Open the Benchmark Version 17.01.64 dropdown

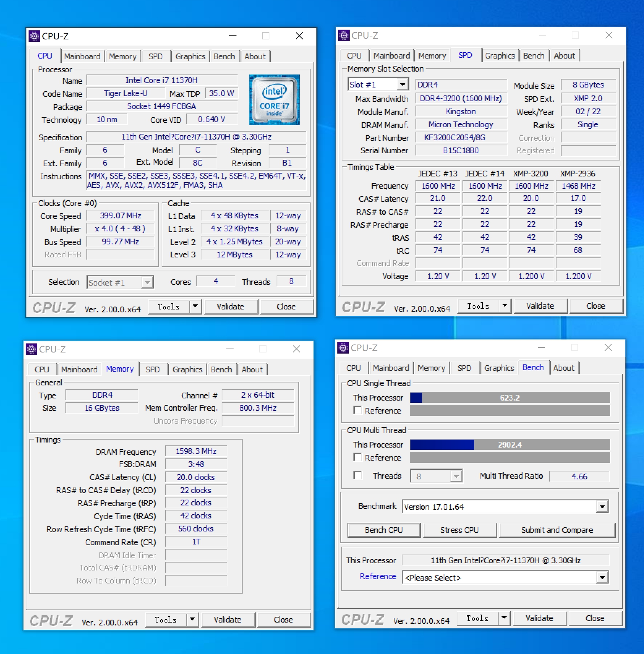[602, 506]
